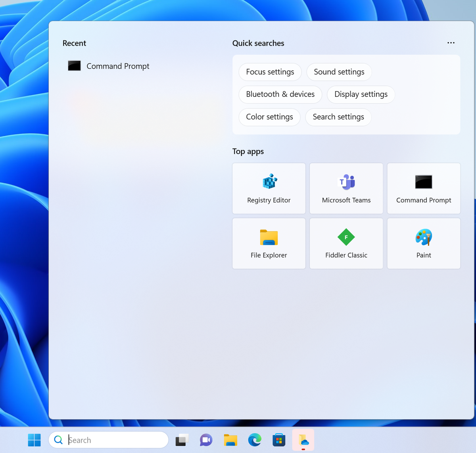The image size is (476, 453).
Task: Open the pinned File Explorer on taskbar
Action: coord(230,440)
